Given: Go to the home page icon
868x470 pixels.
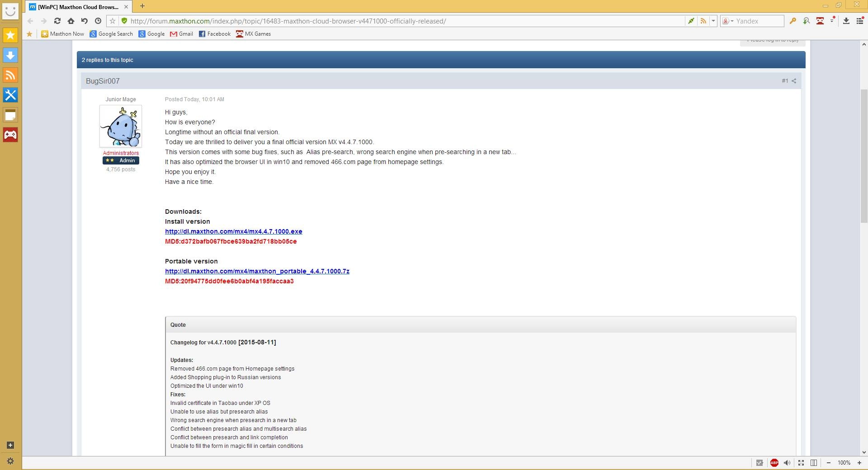Looking at the screenshot, I should pos(71,21).
